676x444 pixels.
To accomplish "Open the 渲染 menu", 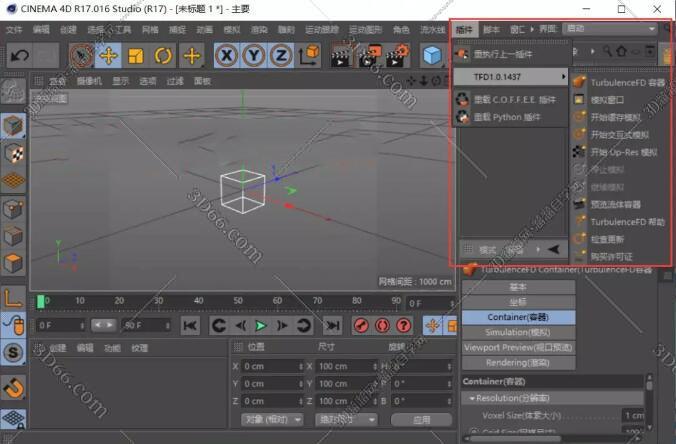I will pyautogui.click(x=259, y=29).
